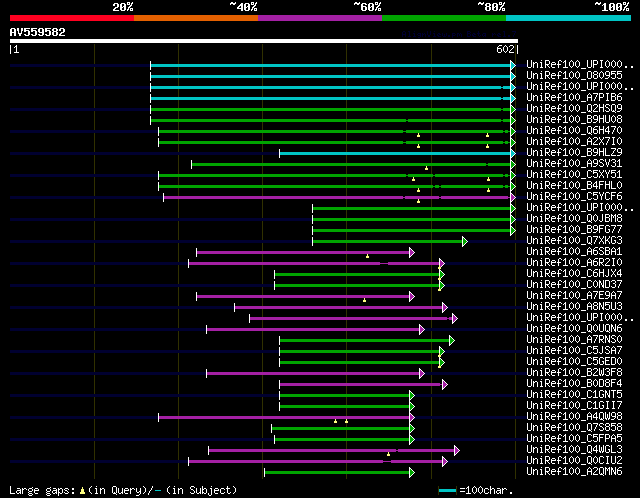
Task: Open hit UniRef100_B9HU08
Action: click(x=574, y=120)
